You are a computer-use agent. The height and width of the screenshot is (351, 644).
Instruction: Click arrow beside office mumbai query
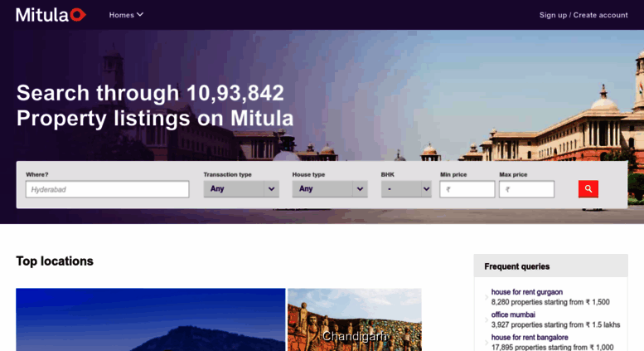pos(487,319)
